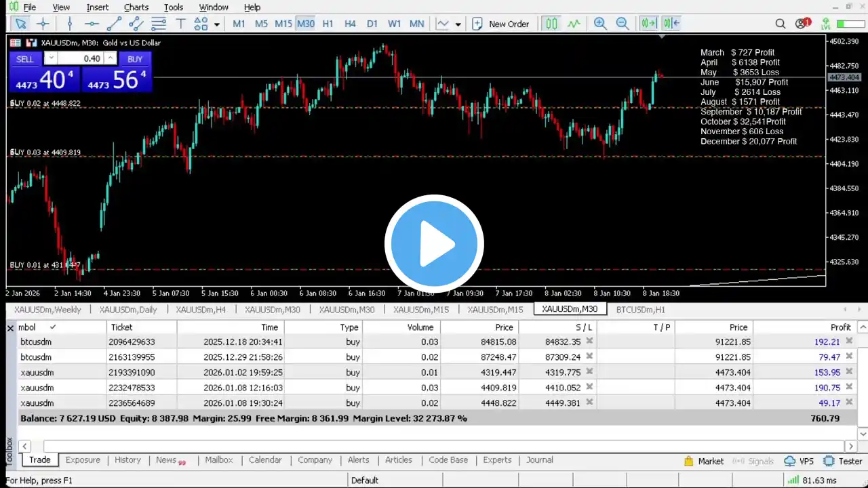Open the Charts menu

click(136, 7)
